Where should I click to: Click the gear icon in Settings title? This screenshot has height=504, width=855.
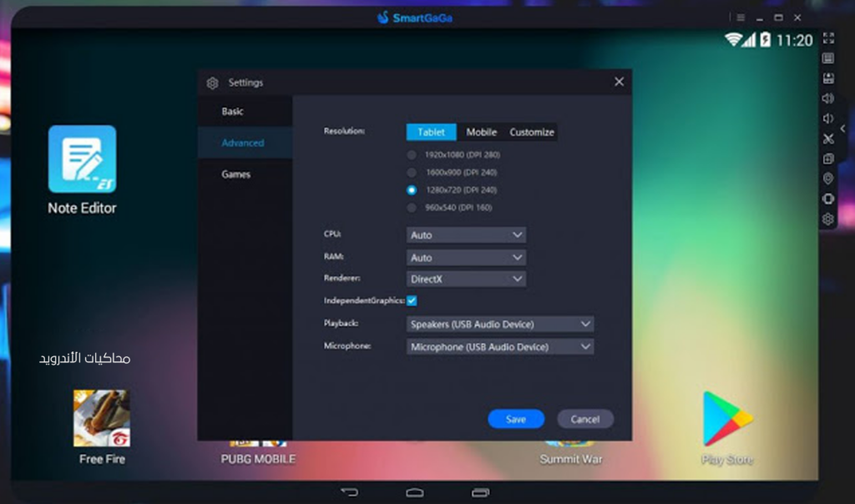click(213, 83)
